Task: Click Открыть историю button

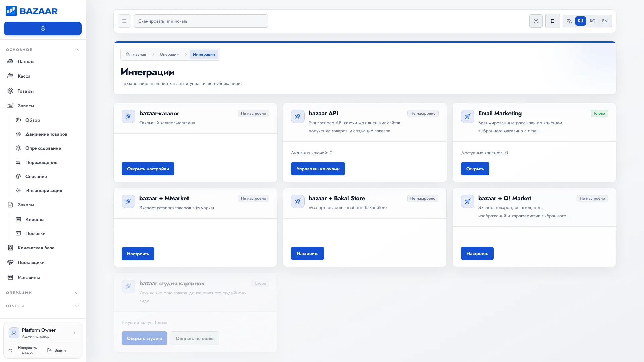Action: 195,338
